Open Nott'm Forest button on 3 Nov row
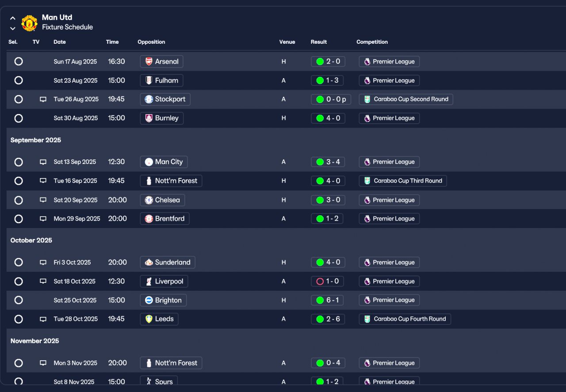The height and width of the screenshot is (392, 566). click(x=171, y=363)
